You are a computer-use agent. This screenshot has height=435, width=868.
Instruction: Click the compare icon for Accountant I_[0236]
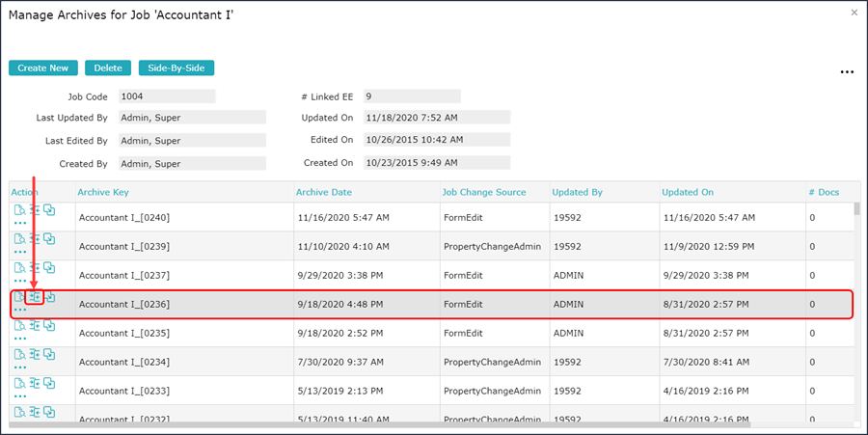(35, 297)
